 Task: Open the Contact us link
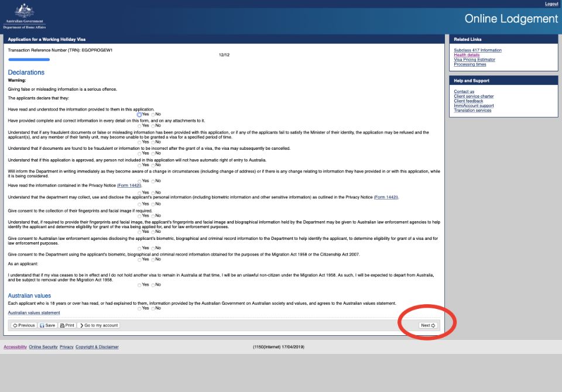[x=464, y=92]
